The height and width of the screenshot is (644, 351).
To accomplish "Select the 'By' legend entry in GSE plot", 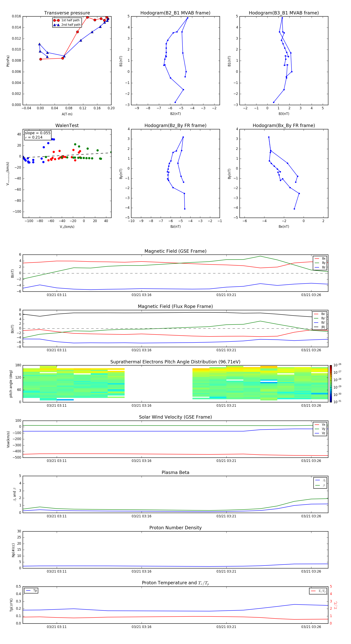I will (320, 263).
